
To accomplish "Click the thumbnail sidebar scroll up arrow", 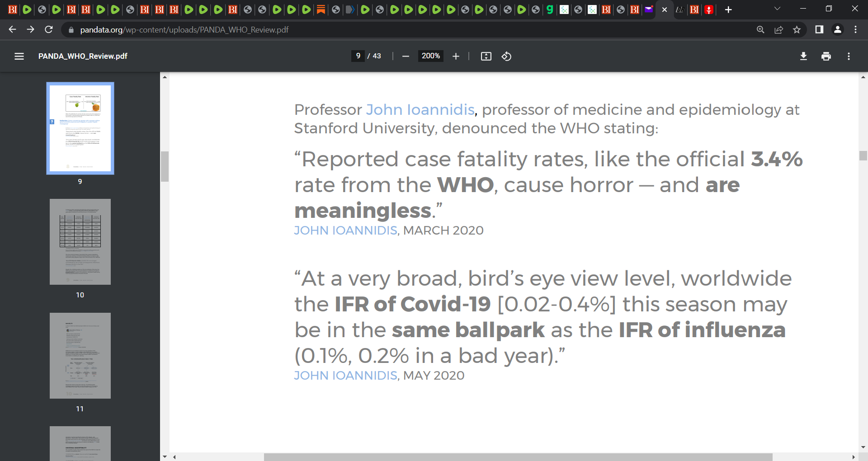I will click(165, 77).
